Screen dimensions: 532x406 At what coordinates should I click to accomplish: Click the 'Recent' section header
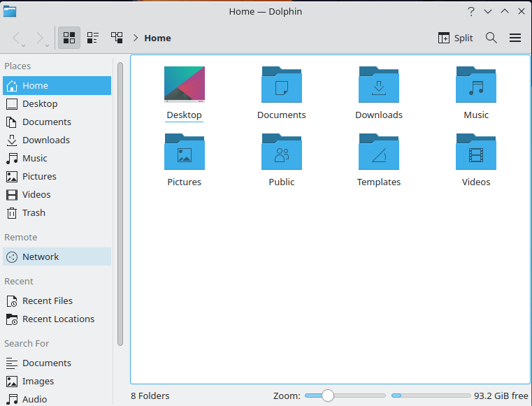click(x=19, y=281)
